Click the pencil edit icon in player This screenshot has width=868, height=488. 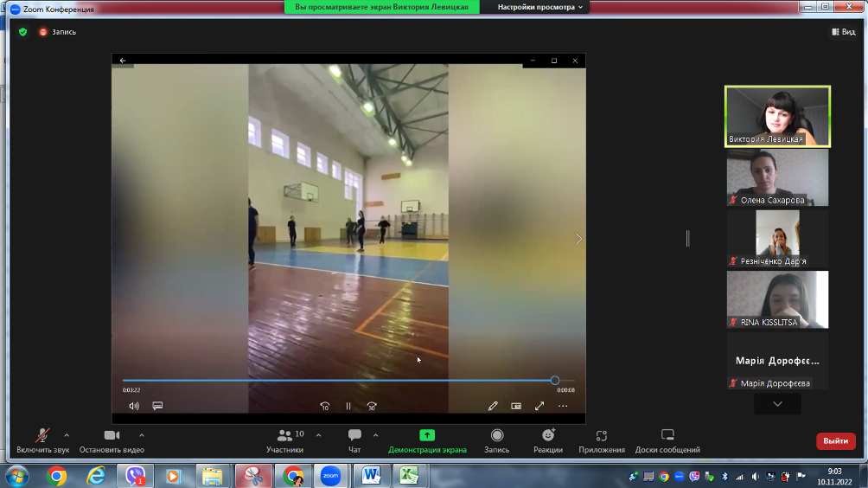coord(493,406)
